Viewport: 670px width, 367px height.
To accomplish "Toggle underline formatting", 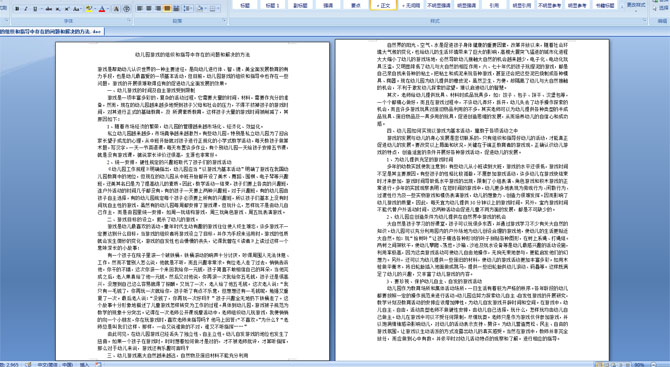I will coord(35,9).
